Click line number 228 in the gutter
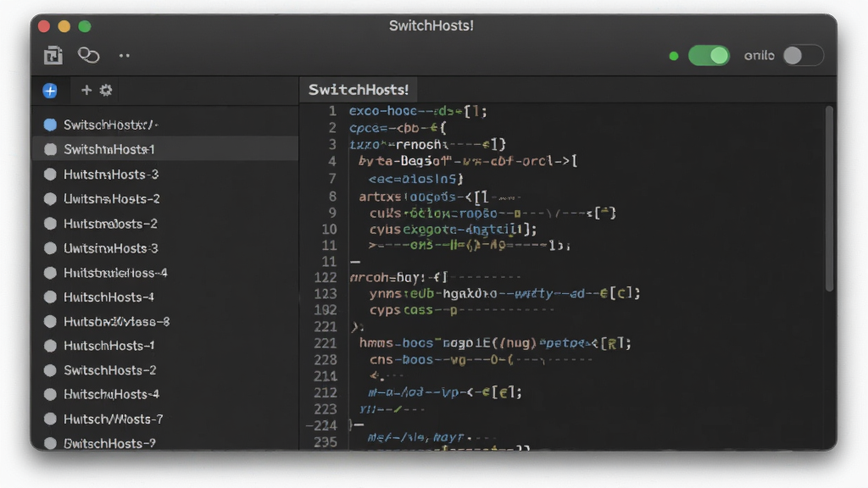This screenshot has height=488, width=868. (325, 359)
